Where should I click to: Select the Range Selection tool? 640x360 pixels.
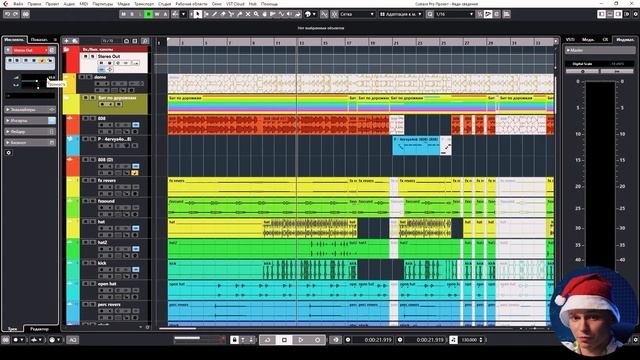[206, 14]
